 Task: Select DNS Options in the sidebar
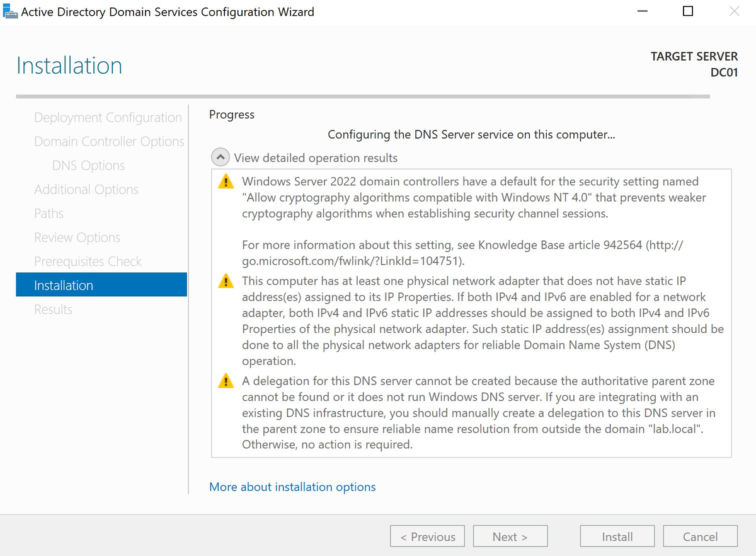click(88, 165)
